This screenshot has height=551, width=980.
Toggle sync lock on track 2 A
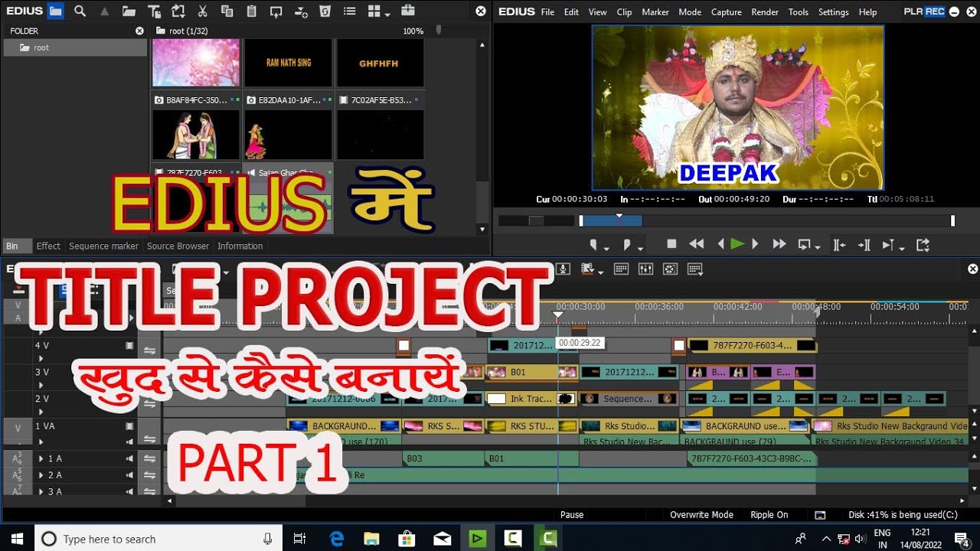[x=149, y=475]
